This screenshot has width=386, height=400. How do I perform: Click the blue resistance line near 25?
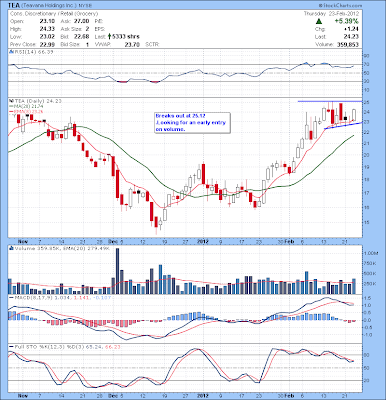coord(330,101)
